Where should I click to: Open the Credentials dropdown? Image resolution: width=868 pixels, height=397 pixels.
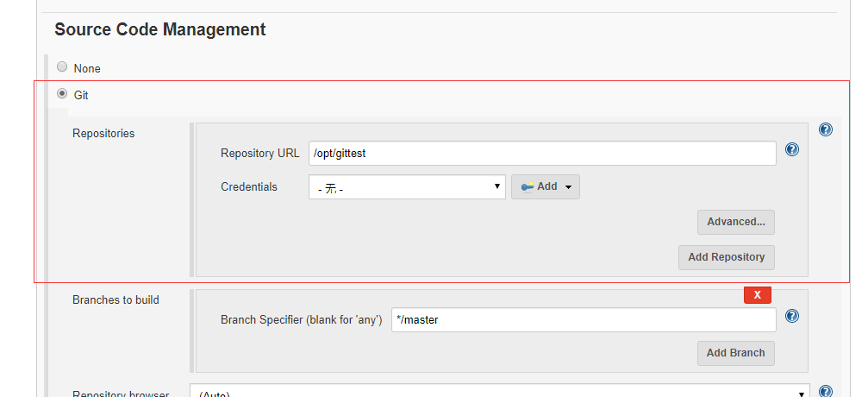coord(407,186)
